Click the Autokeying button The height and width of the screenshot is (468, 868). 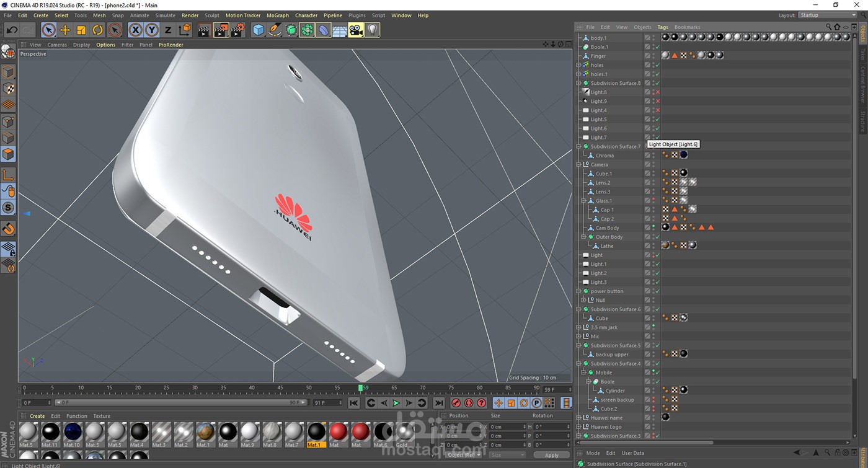(x=469, y=403)
